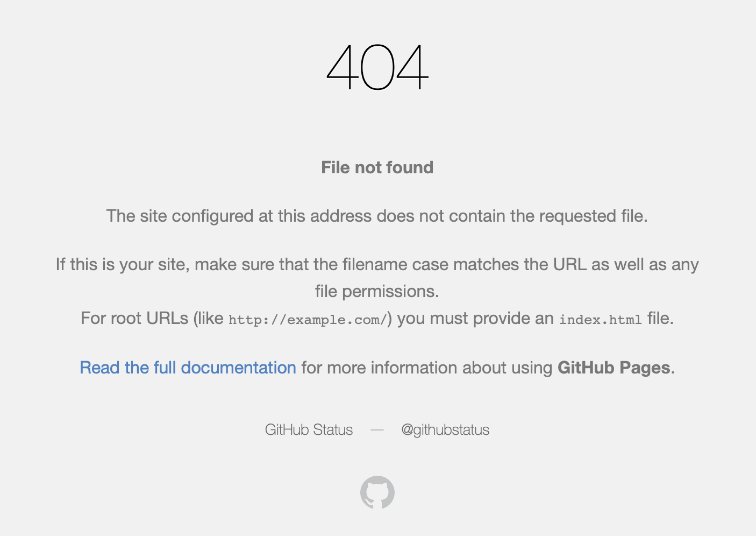Click the bold "GitHub Pages" text
The width and height of the screenshot is (756, 536).
(614, 368)
